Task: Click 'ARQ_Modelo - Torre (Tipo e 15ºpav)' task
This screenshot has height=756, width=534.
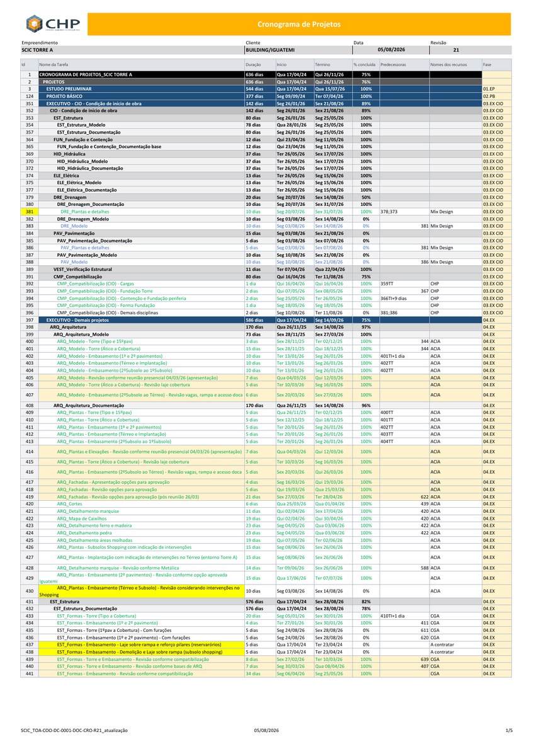Action: click(x=94, y=341)
